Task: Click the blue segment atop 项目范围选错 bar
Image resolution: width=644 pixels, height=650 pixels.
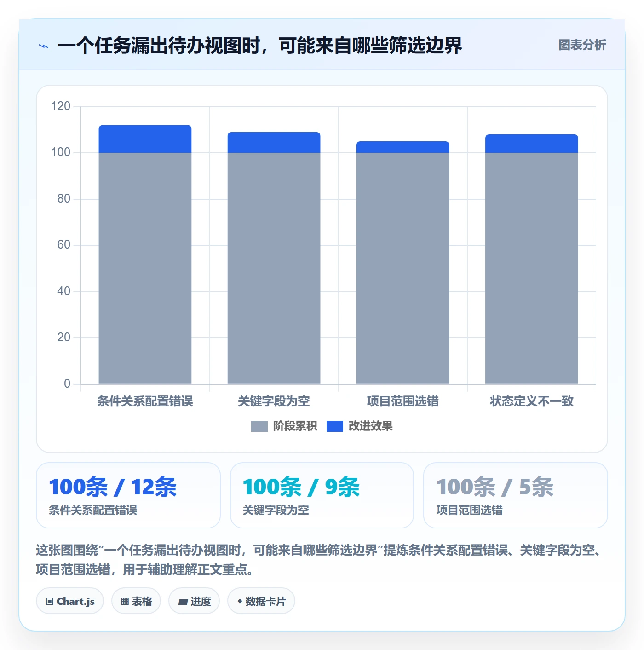Action: [x=402, y=147]
